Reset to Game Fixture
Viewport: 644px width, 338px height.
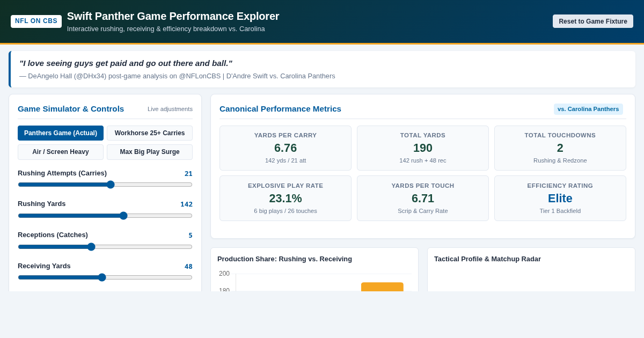click(x=593, y=21)
